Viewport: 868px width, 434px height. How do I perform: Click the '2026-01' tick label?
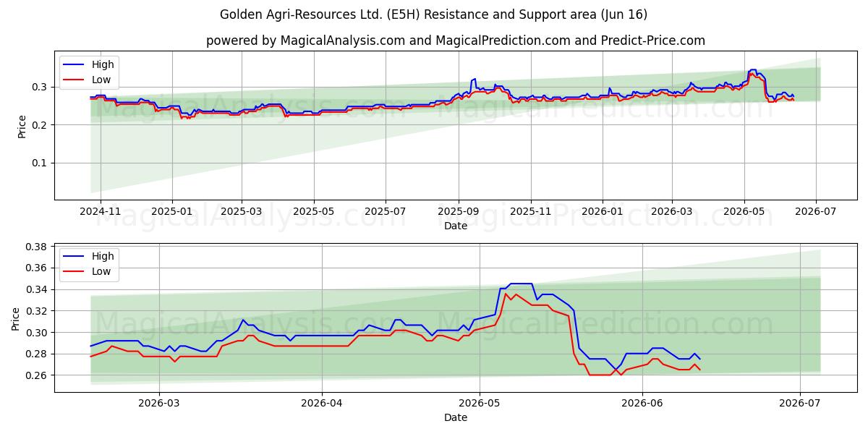(603, 211)
